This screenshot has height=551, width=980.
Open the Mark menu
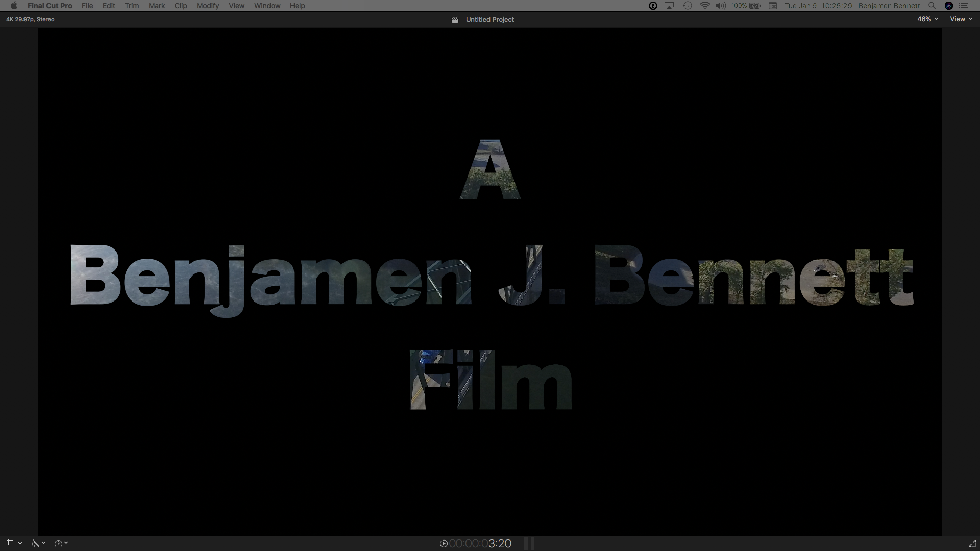coord(157,6)
